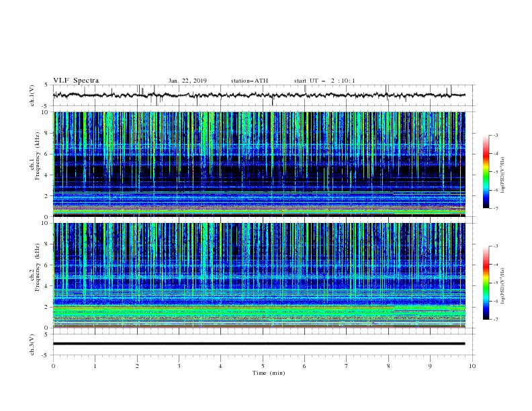Click time axis tick label '5'

263,366
